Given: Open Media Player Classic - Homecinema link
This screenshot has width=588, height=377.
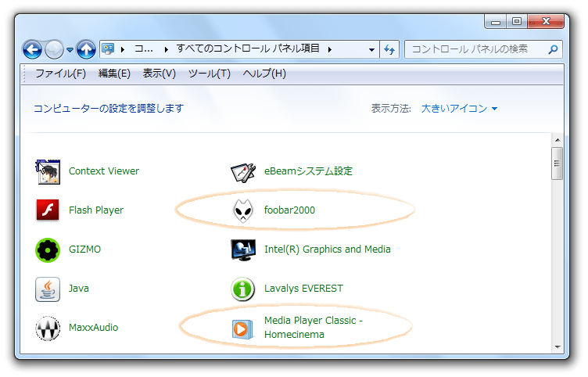Looking at the screenshot, I should (x=313, y=328).
